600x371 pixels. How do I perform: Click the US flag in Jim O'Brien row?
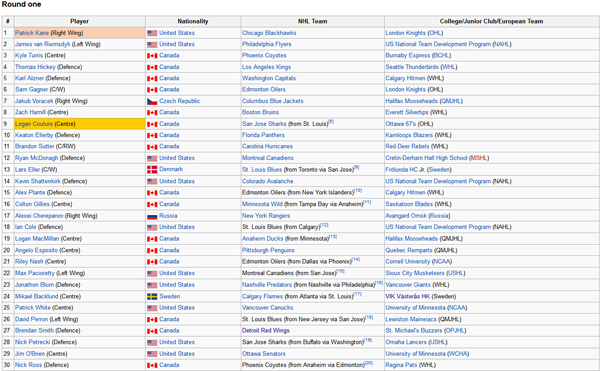(152, 354)
